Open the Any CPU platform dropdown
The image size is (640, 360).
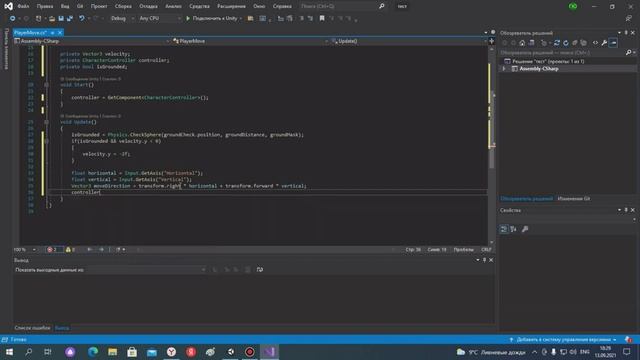coord(159,18)
